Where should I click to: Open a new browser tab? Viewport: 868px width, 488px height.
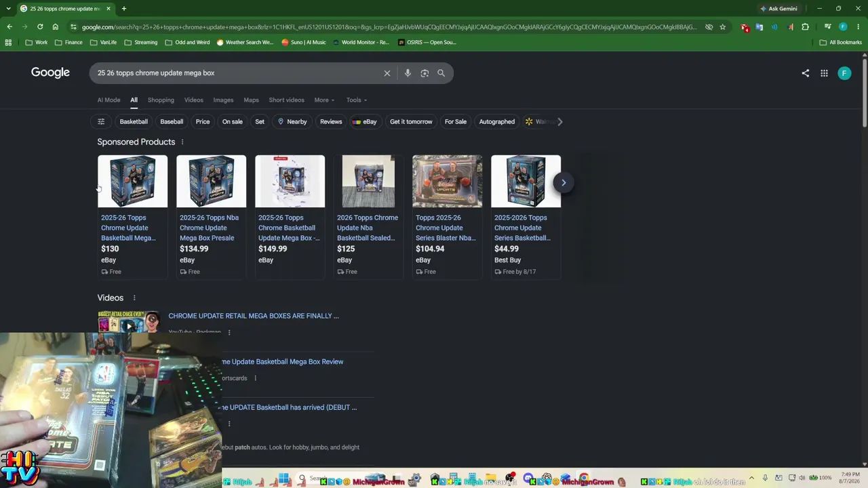[x=123, y=9]
